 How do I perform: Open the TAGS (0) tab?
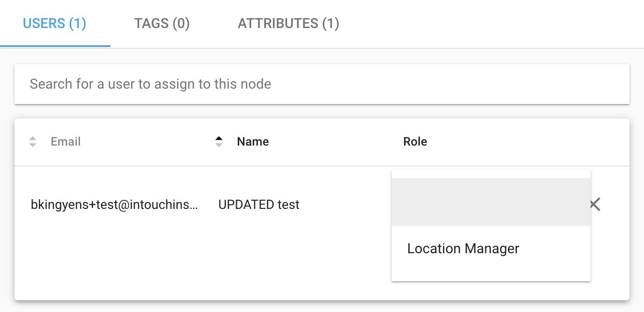click(x=162, y=24)
